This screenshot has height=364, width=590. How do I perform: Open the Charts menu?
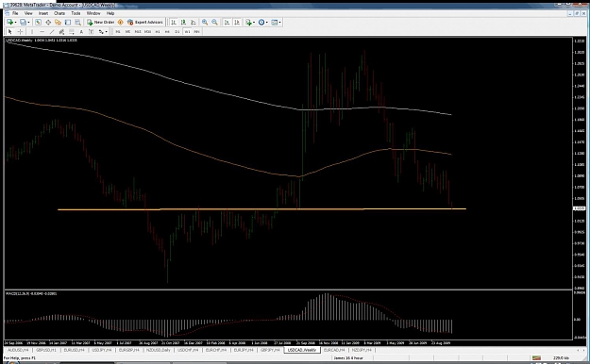(x=59, y=13)
